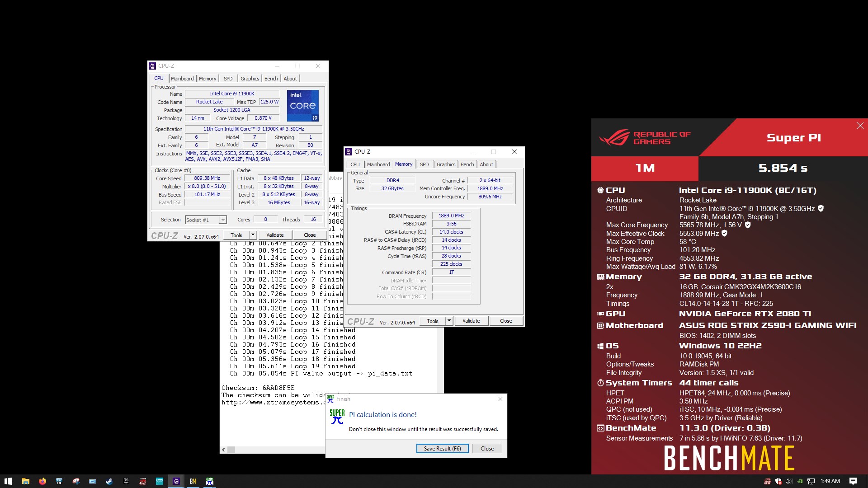The width and height of the screenshot is (868, 488).
Task: Click Validate in CPU-Z memory window
Action: (471, 321)
